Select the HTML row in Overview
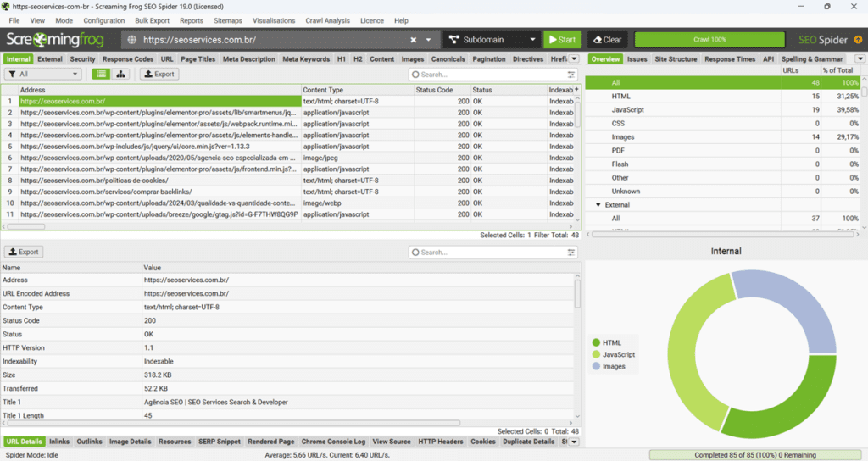Viewport: 868px width, 461px height. coord(722,97)
